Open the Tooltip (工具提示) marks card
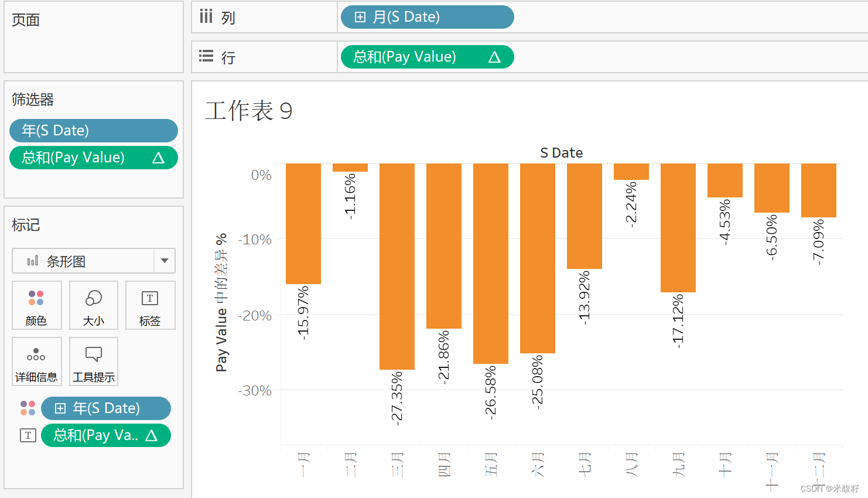The height and width of the screenshot is (498, 868). click(94, 361)
